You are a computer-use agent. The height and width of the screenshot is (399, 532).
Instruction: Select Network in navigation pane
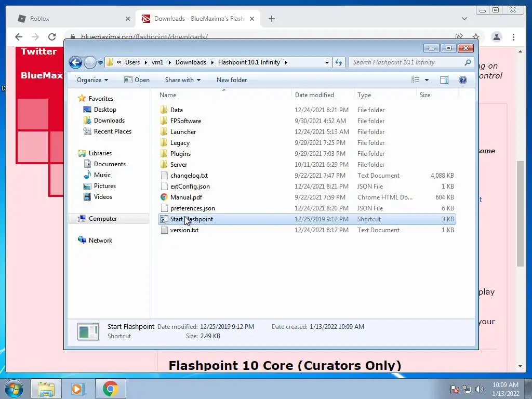pyautogui.click(x=100, y=241)
